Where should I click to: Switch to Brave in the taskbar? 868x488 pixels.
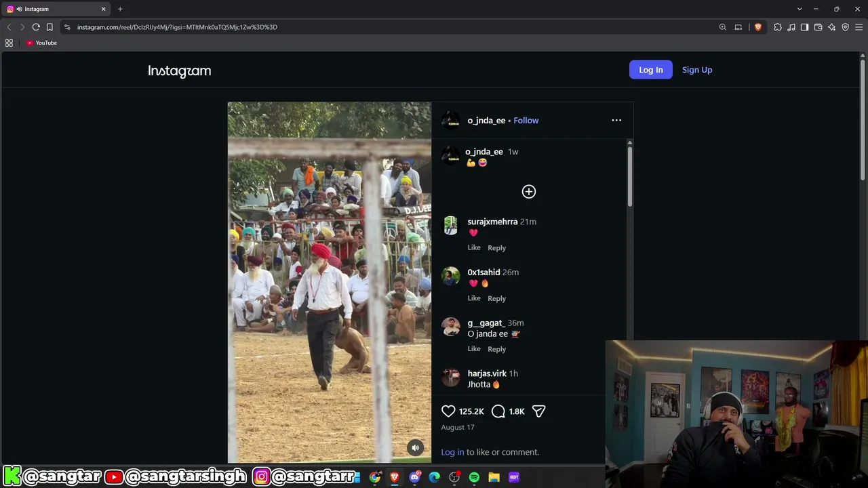pos(395,477)
